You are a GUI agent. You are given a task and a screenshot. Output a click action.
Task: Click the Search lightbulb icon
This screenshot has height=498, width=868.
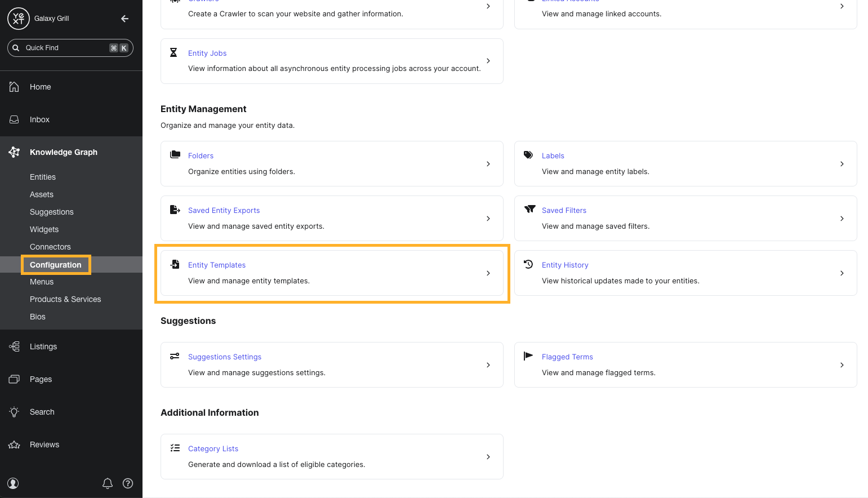(14, 412)
